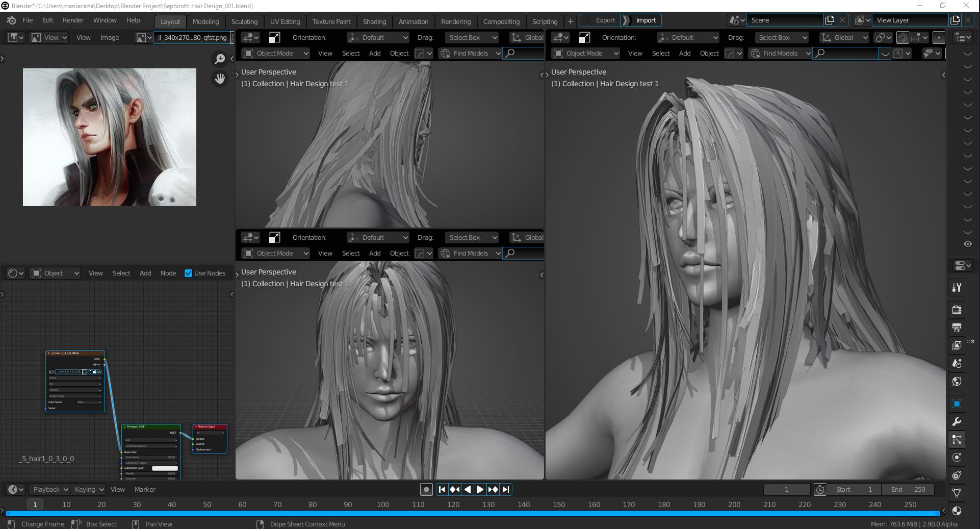The image size is (980, 529).
Task: Open the View Layer properties tab
Action: tap(957, 345)
